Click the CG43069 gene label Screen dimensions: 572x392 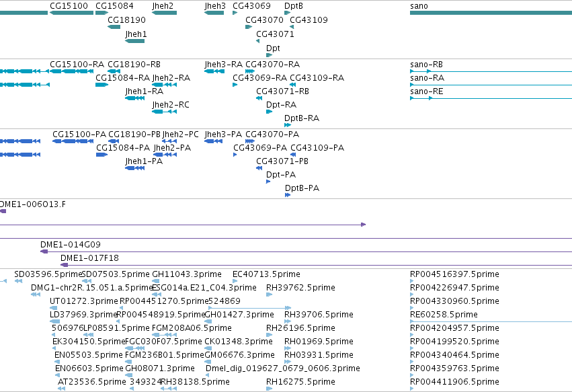click(x=251, y=6)
